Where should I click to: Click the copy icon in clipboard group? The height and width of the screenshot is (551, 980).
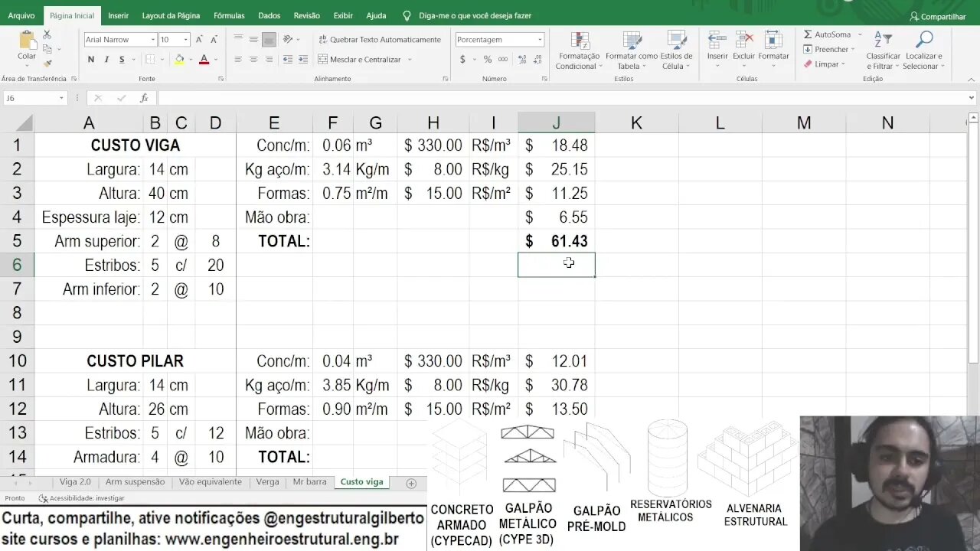tap(47, 49)
